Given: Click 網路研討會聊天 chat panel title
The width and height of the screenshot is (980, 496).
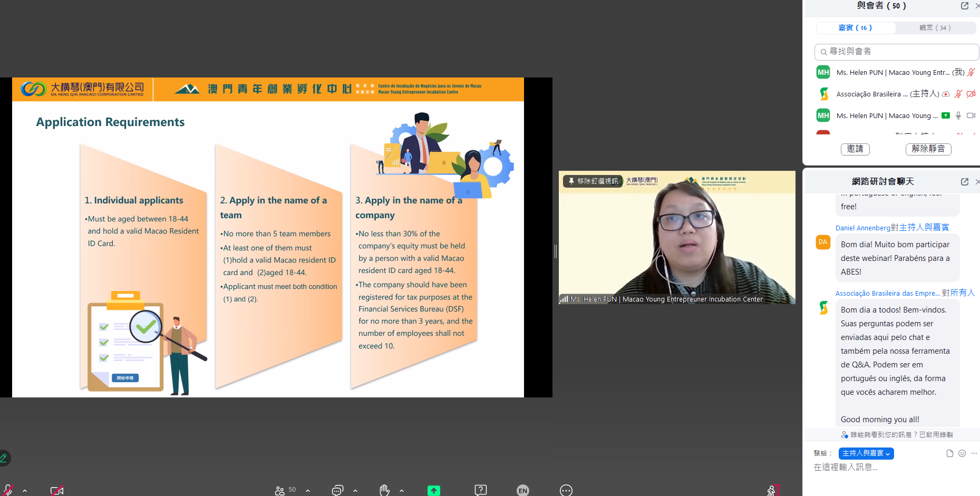Looking at the screenshot, I should click(883, 181).
